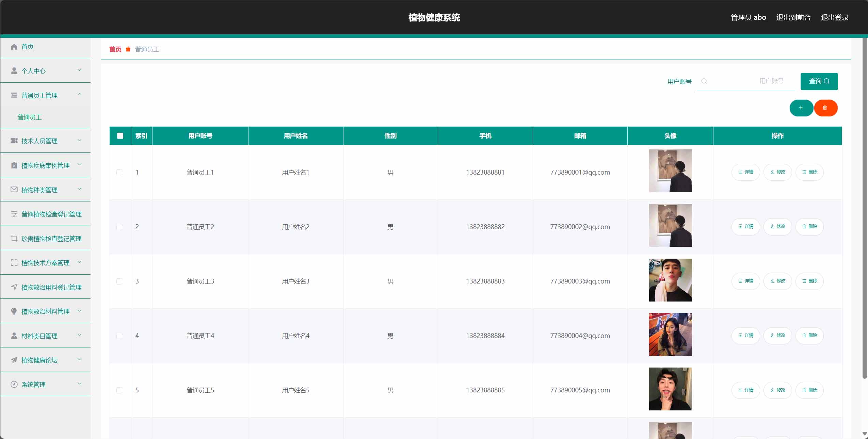Click the avatar thumbnail of 普通员工3
868x439 pixels.
670,280
